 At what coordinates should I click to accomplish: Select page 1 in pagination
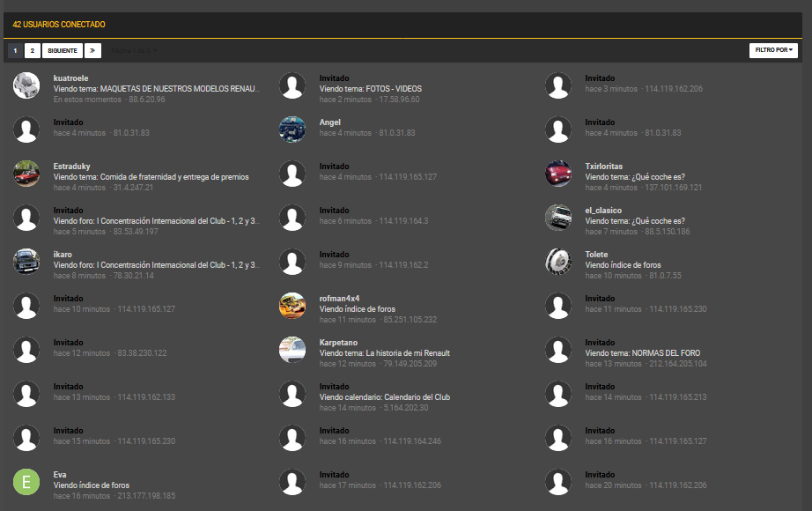[x=15, y=51]
